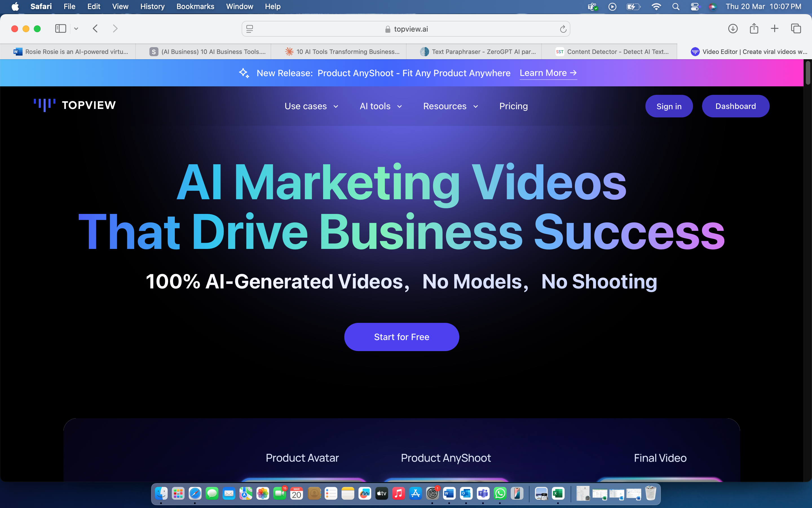The width and height of the screenshot is (812, 508).
Task: Open the Window menu
Action: click(x=240, y=6)
